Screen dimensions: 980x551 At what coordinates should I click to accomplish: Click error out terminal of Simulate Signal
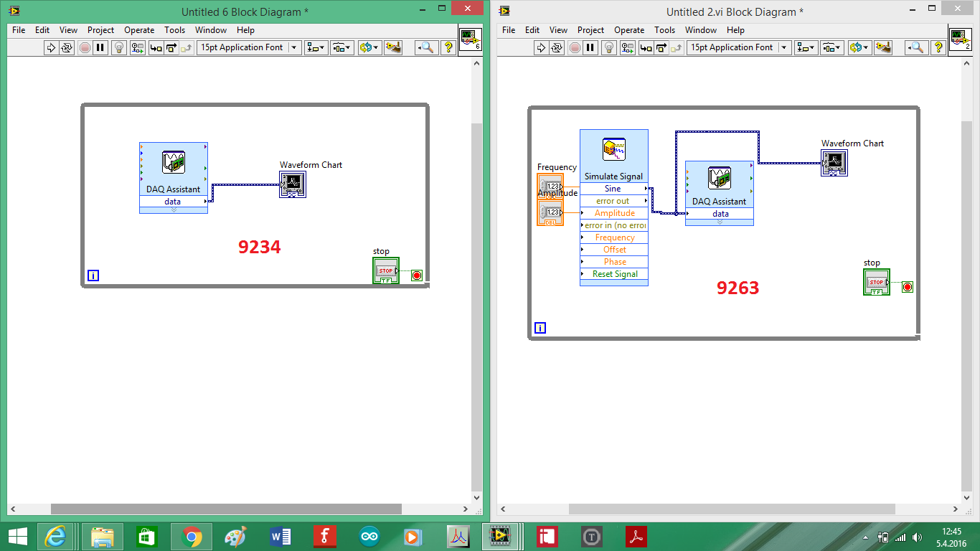click(614, 201)
